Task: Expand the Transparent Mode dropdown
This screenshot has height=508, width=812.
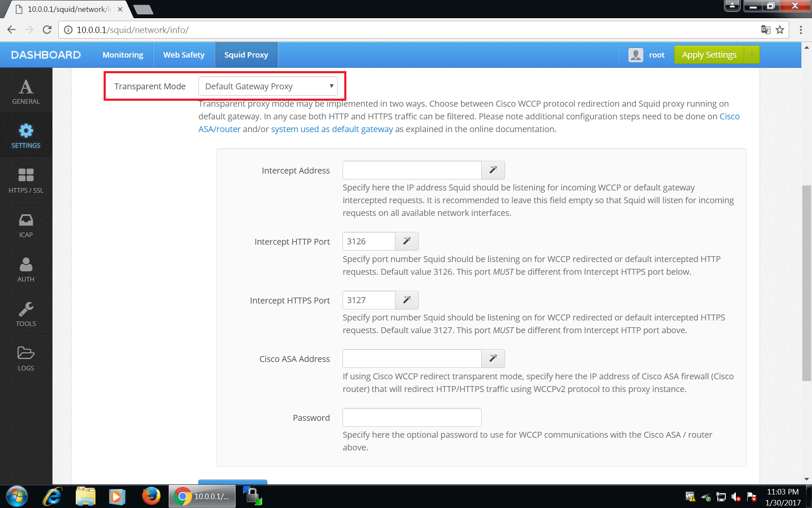Action: (x=268, y=86)
